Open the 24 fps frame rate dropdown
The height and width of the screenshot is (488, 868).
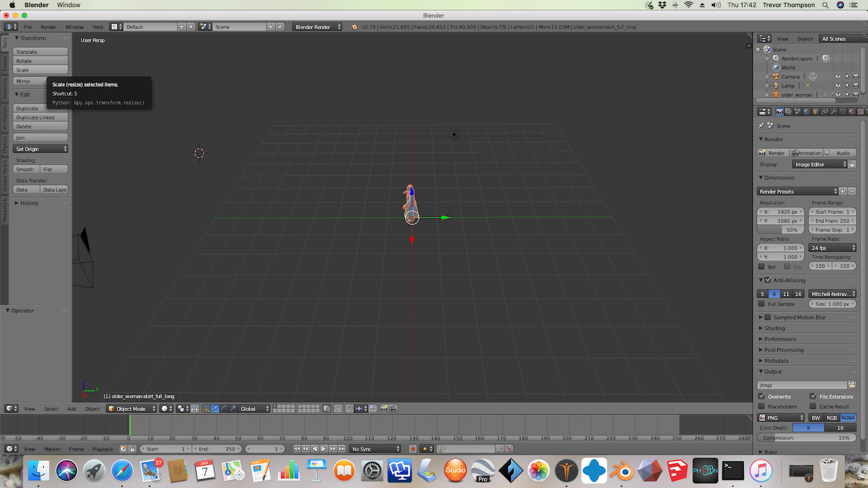833,248
